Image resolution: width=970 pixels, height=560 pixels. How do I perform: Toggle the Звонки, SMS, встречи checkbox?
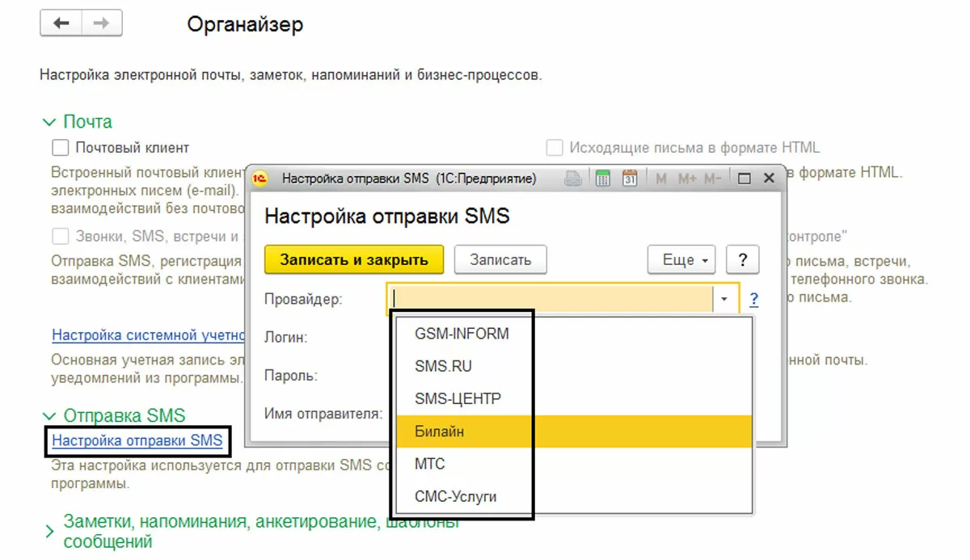(x=60, y=237)
